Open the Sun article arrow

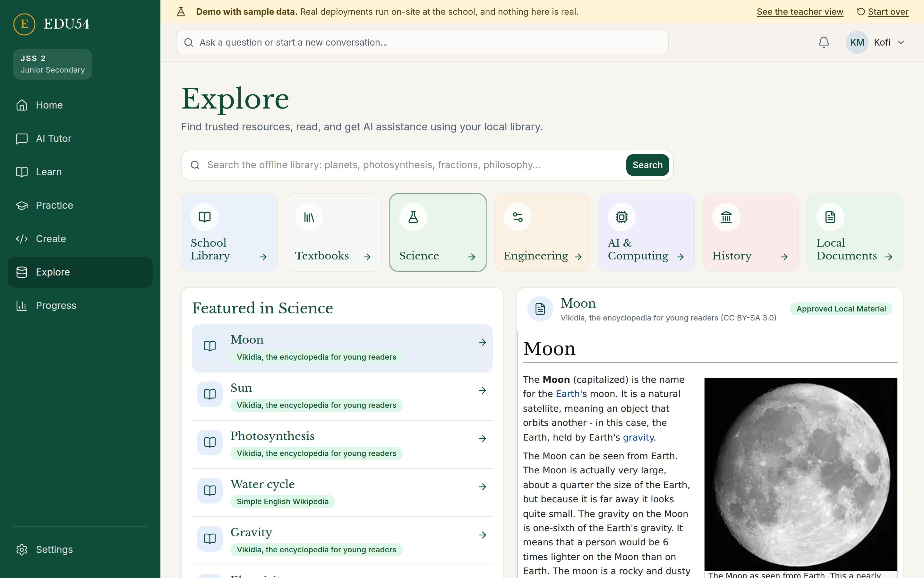tap(483, 390)
